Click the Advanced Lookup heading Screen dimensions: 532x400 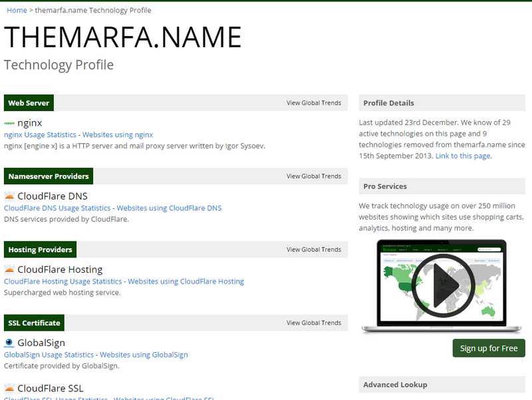point(395,385)
